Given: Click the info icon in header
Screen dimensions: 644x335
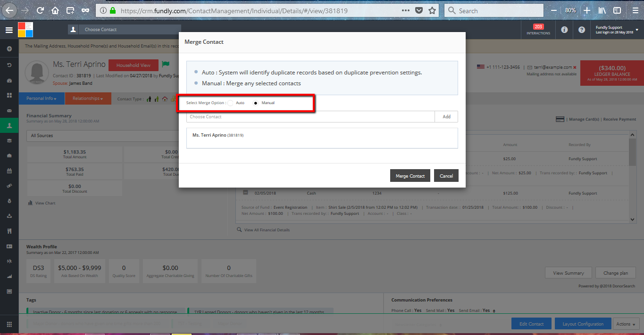Looking at the screenshot, I should pyautogui.click(x=564, y=30).
